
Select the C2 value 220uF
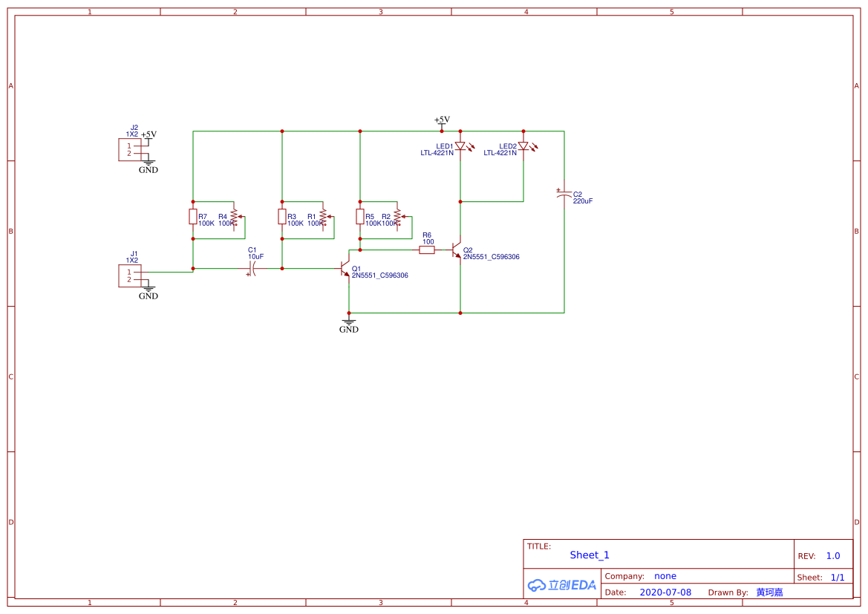(583, 201)
